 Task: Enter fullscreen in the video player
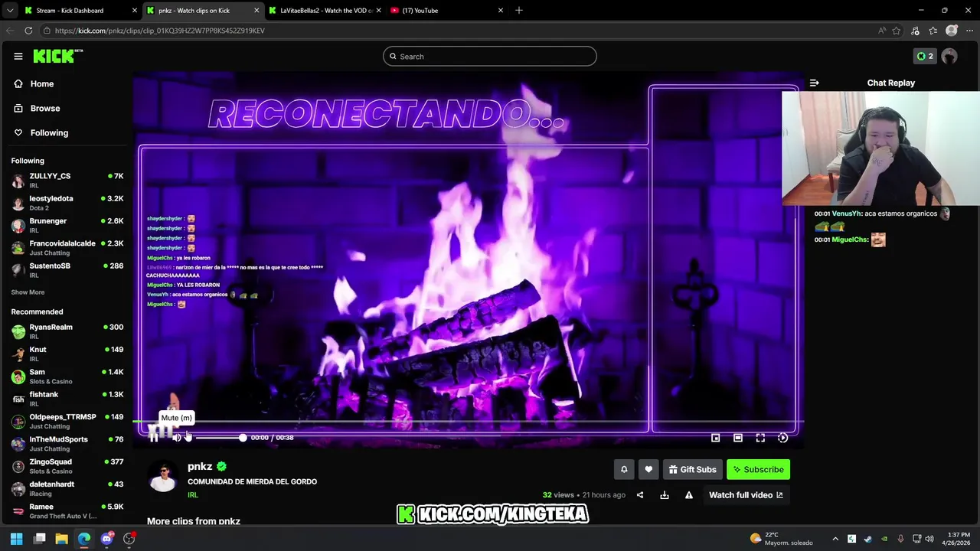click(x=760, y=438)
